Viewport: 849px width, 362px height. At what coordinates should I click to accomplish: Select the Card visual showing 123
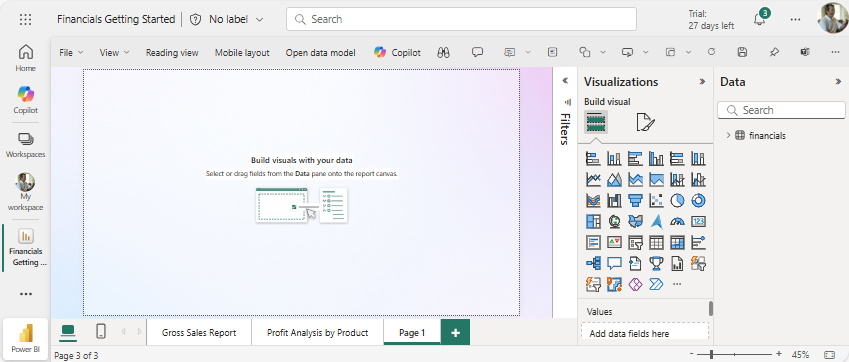[x=698, y=222]
